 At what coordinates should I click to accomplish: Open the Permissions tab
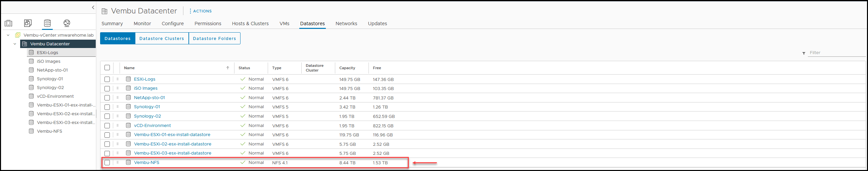point(208,24)
